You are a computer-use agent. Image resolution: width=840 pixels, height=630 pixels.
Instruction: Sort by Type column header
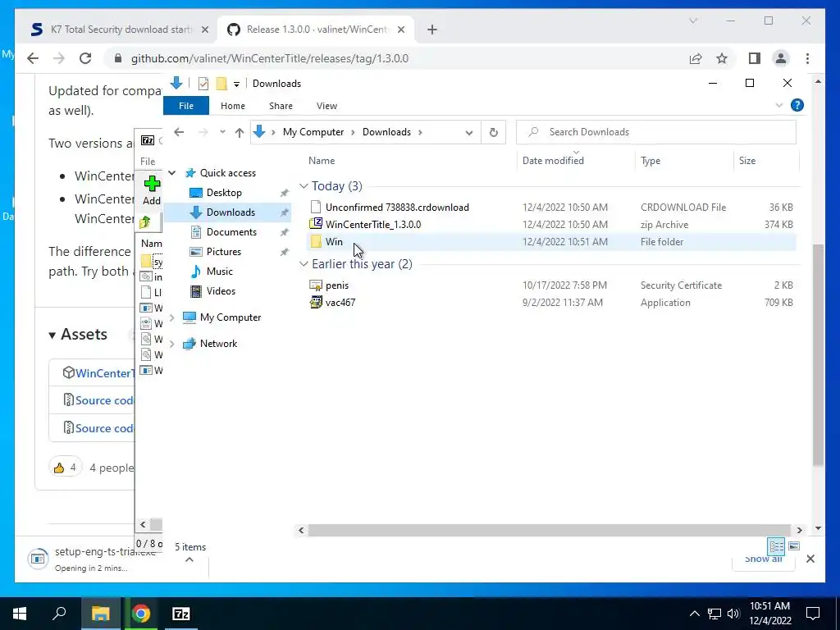coord(651,161)
